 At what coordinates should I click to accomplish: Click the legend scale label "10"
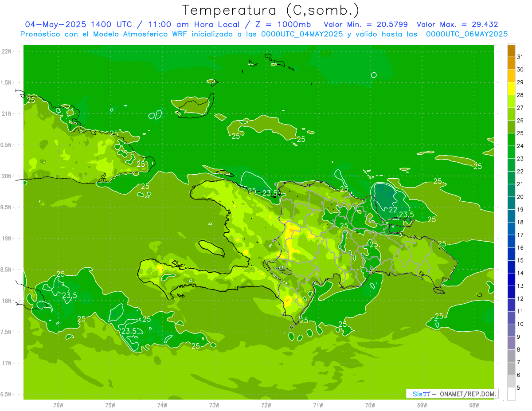520,324
